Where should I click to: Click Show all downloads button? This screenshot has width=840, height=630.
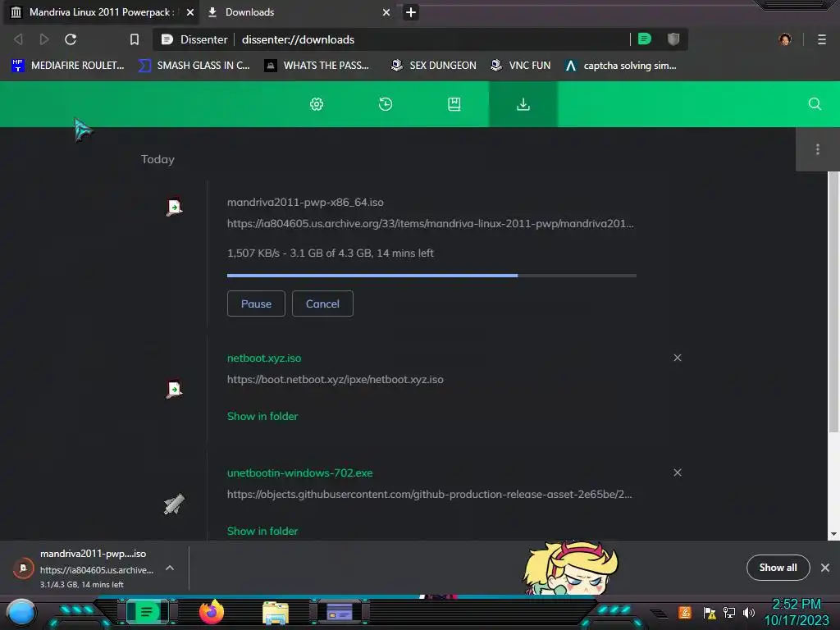coord(778,568)
